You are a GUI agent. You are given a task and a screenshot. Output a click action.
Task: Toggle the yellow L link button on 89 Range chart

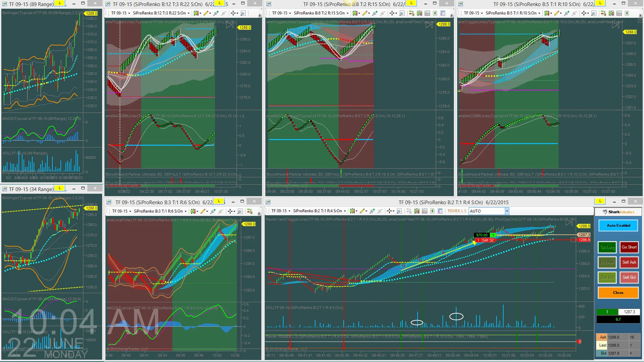(x=60, y=3)
